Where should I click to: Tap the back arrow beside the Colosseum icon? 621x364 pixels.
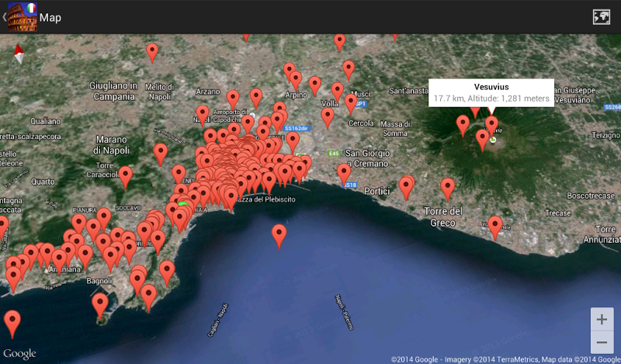[x=5, y=17]
